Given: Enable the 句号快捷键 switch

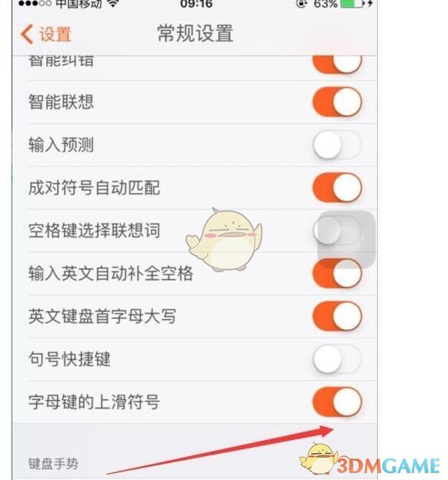Looking at the screenshot, I should click(x=337, y=358).
